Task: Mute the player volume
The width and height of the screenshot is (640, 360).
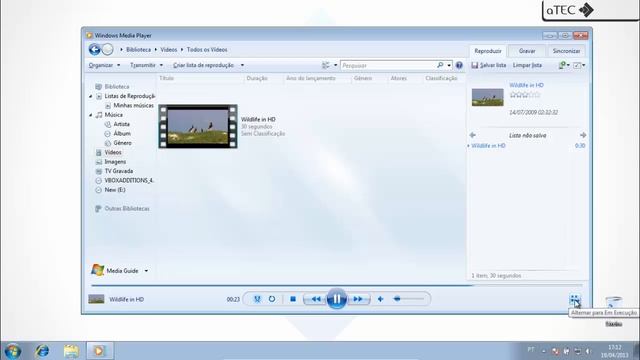Action: tap(380, 299)
